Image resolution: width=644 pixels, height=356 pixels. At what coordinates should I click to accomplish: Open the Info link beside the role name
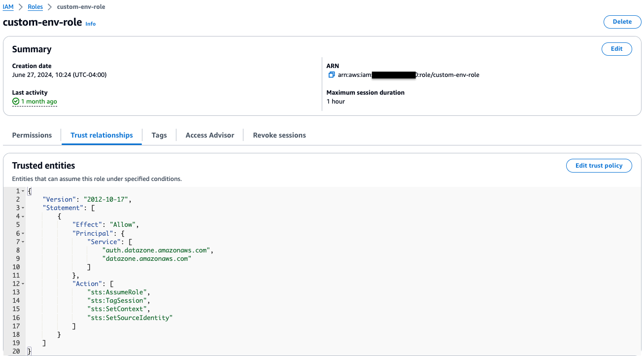coord(91,24)
